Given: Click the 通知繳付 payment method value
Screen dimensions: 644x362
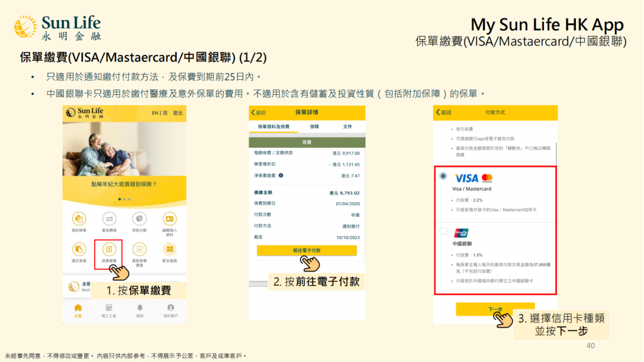Looking at the screenshot, I should (351, 227).
